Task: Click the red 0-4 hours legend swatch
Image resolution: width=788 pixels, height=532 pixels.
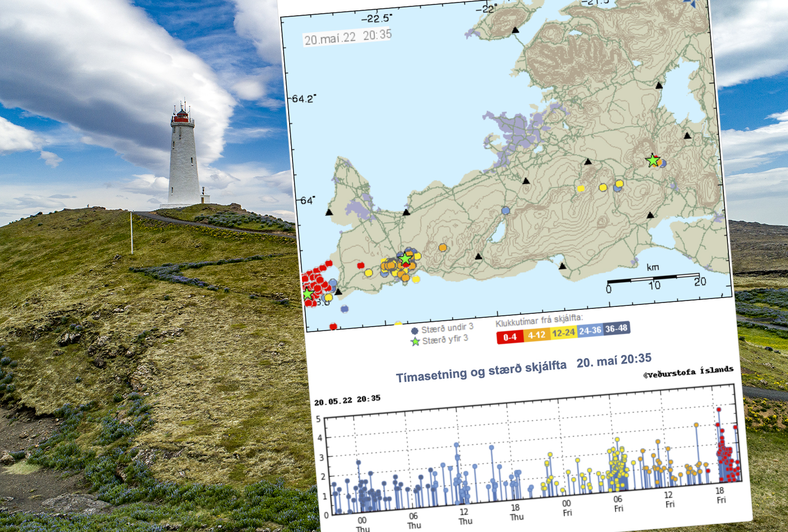Action: [510, 337]
